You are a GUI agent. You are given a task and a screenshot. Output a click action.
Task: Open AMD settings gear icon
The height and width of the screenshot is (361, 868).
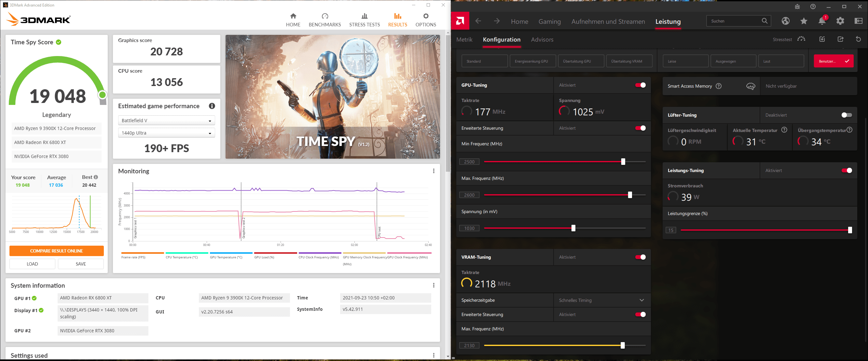coord(840,21)
